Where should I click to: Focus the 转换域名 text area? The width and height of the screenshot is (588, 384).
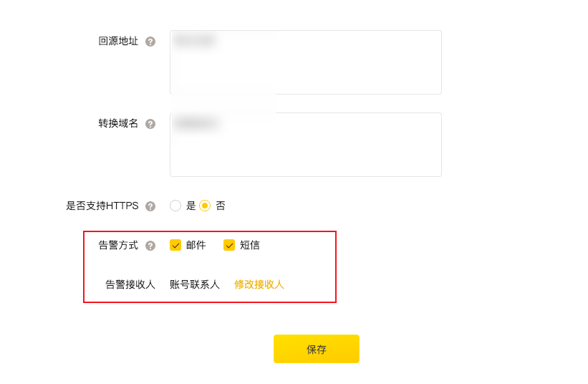(x=306, y=145)
